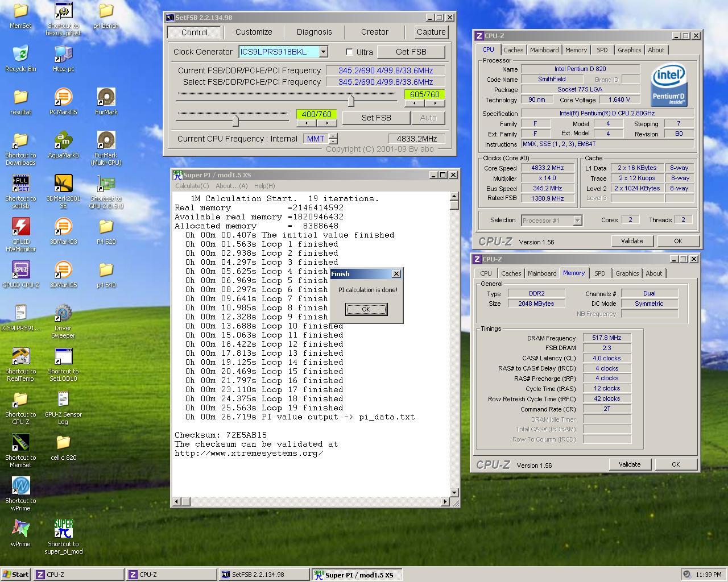Open the Help menu in Super PI
This screenshot has width=728, height=582.
click(x=264, y=186)
